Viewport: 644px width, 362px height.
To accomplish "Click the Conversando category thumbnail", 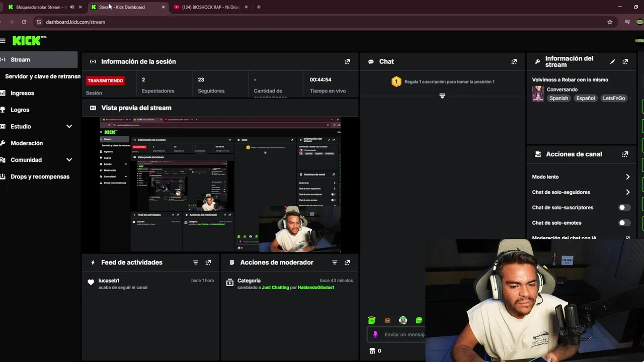I will (x=538, y=94).
